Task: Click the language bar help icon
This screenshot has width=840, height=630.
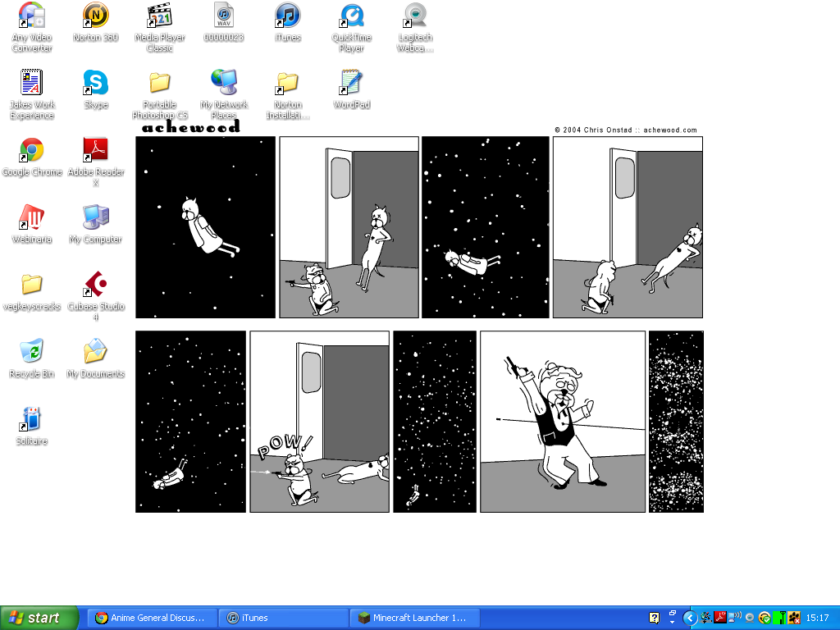Action: point(654,618)
